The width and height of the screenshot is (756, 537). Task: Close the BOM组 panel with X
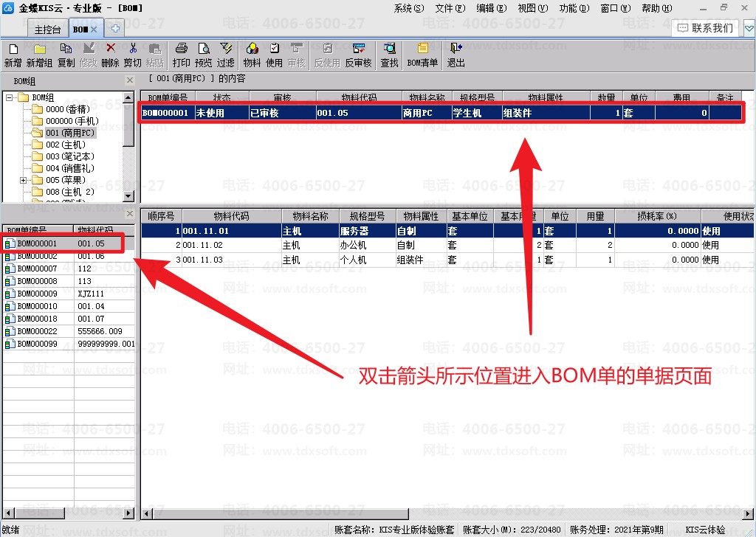130,80
